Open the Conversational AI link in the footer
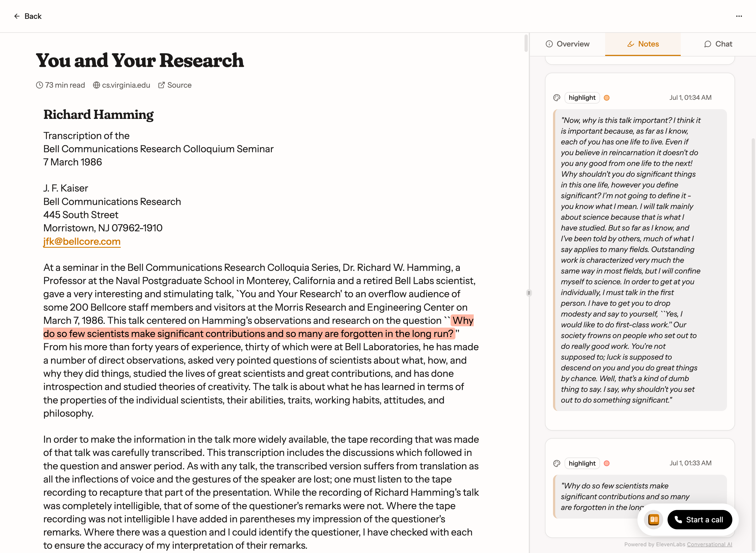This screenshot has height=553, width=756. pos(709,544)
